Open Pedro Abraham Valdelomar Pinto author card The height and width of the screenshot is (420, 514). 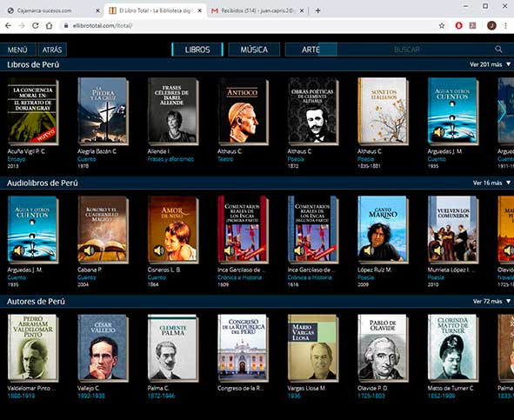[33, 348]
